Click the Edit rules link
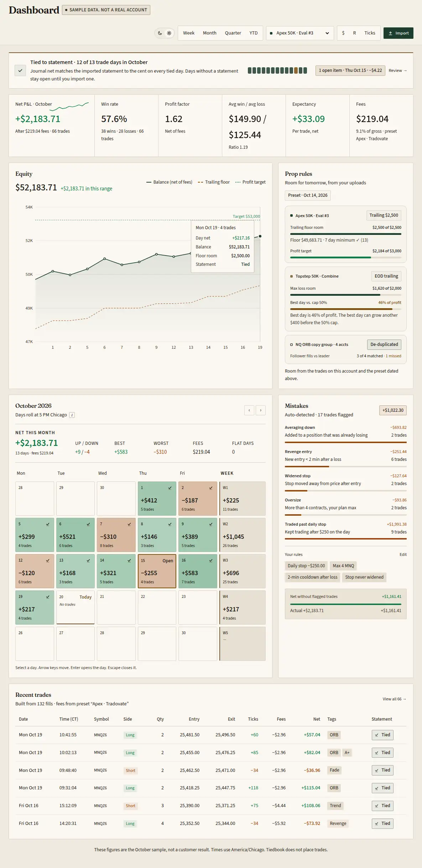 [x=403, y=554]
